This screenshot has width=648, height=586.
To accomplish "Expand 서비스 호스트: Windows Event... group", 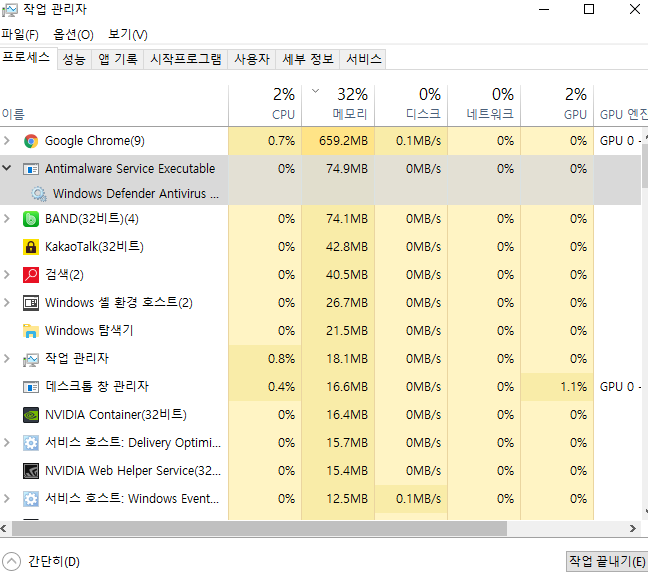I will 7,498.
